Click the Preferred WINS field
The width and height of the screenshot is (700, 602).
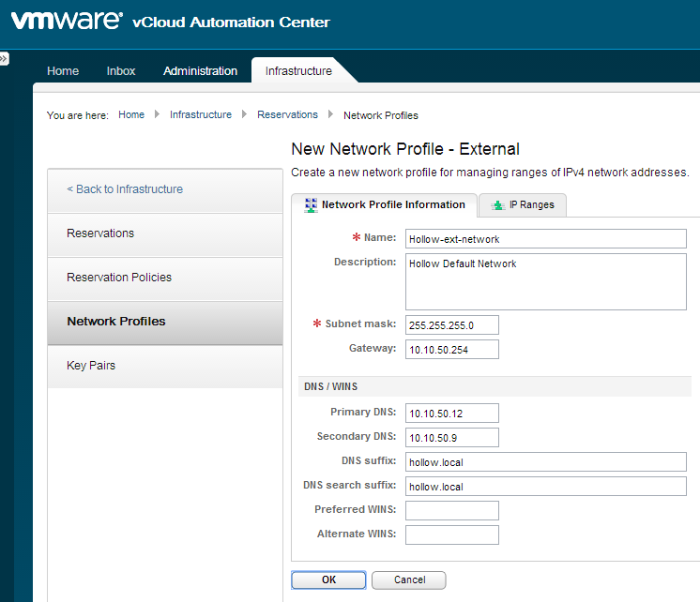click(x=451, y=510)
